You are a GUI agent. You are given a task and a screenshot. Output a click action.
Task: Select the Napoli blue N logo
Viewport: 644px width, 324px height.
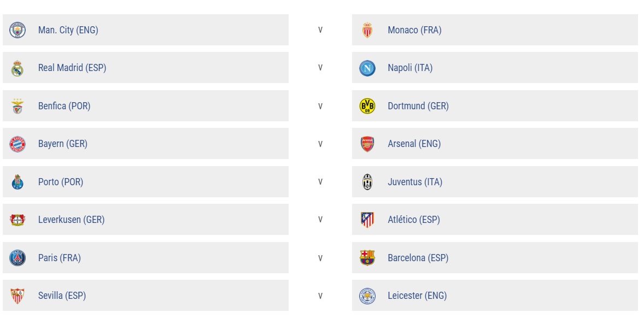(367, 68)
